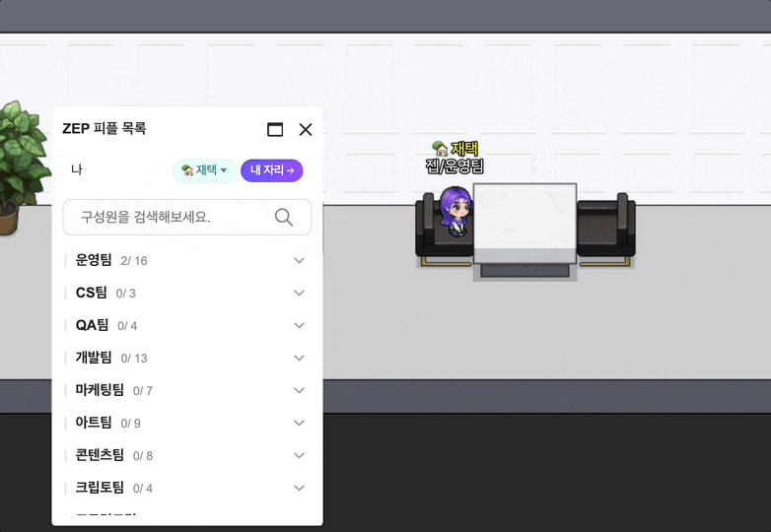Image resolution: width=771 pixels, height=532 pixels.
Task: Click the 0/ 13 count beside 개발팀
Action: pos(134,358)
